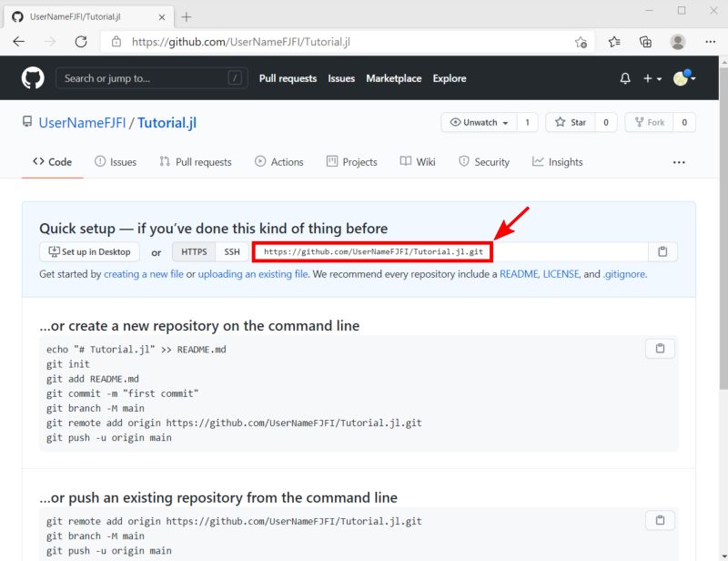Open the repository Issues tab
The width and height of the screenshot is (728, 561).
tap(116, 162)
